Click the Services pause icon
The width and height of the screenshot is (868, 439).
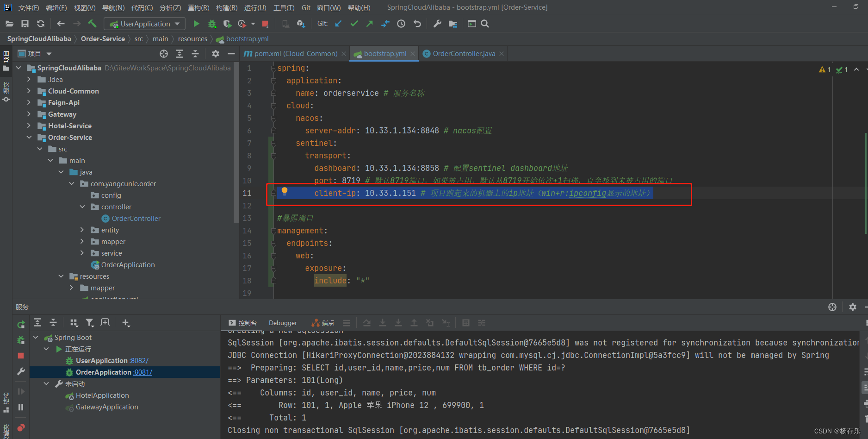(x=21, y=407)
